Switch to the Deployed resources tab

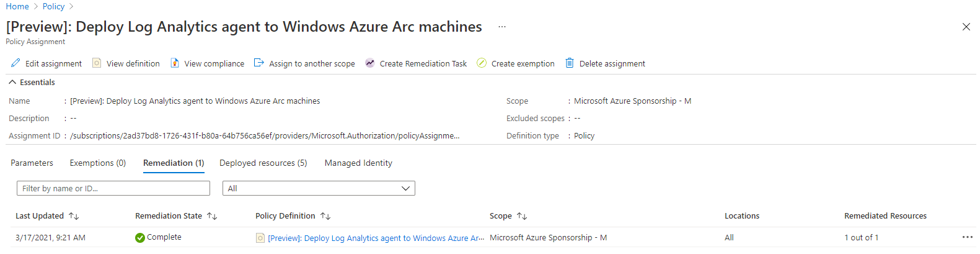pyautogui.click(x=263, y=163)
